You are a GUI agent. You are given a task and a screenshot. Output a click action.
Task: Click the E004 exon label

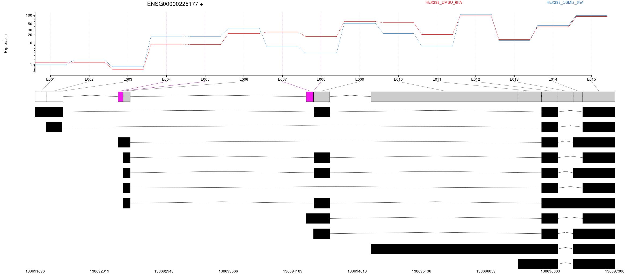tap(166, 79)
